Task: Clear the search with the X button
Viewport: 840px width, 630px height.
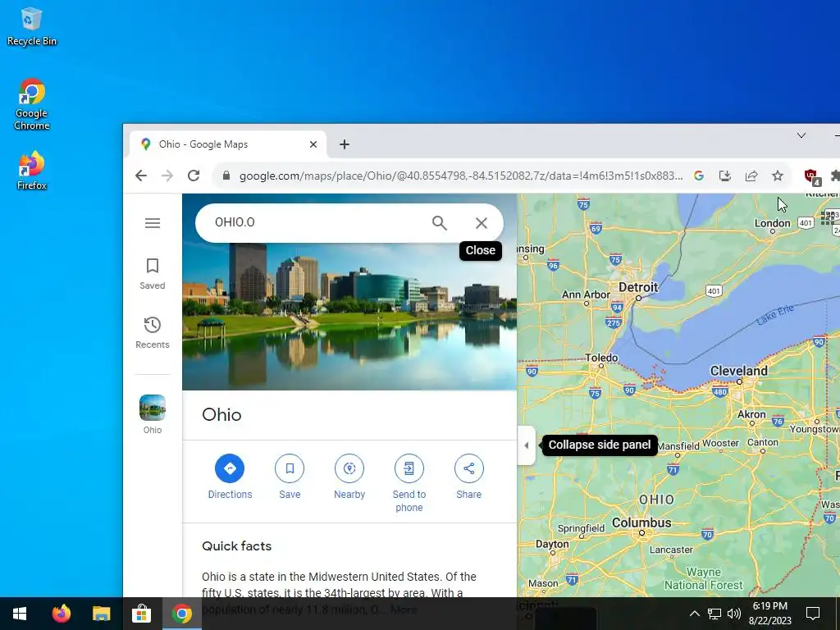Action: 481,223
